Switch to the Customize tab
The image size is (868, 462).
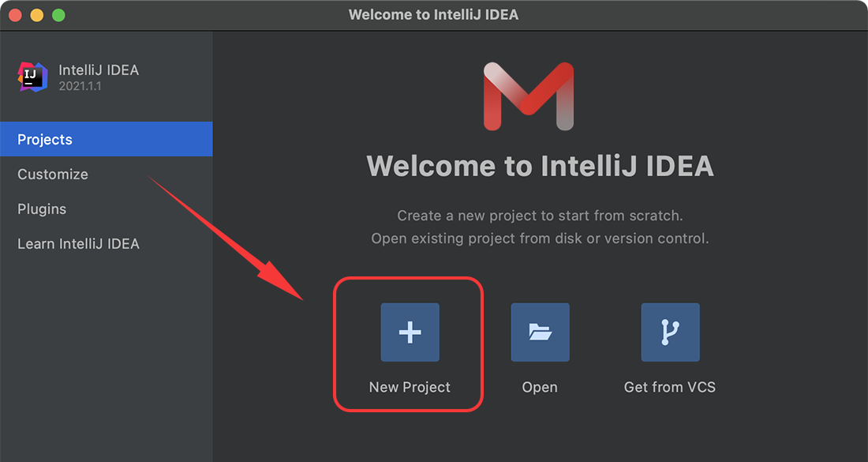click(107, 174)
